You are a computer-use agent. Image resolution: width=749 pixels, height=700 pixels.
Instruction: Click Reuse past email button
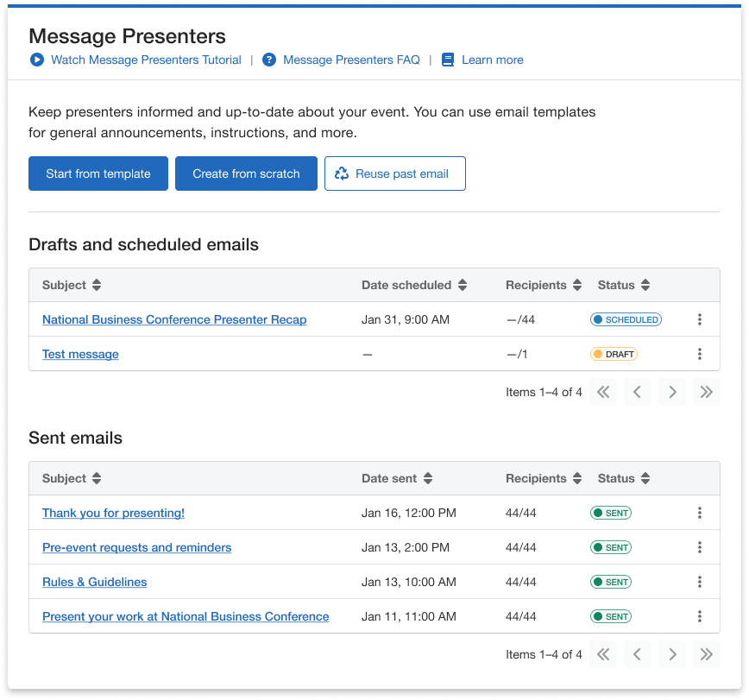pos(394,173)
